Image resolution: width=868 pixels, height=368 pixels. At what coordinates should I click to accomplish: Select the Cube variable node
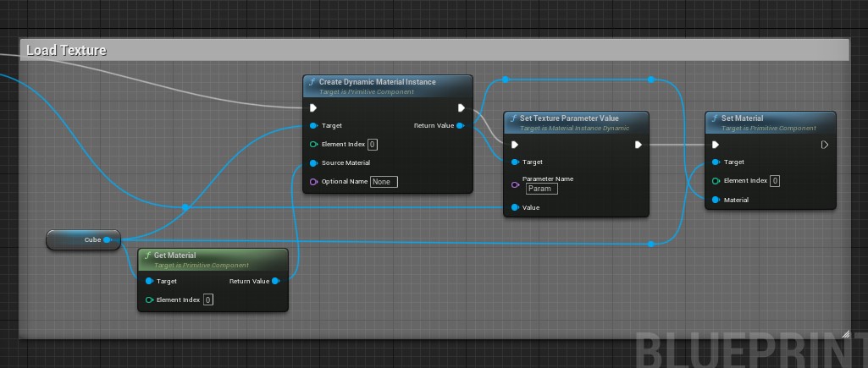tap(83, 240)
